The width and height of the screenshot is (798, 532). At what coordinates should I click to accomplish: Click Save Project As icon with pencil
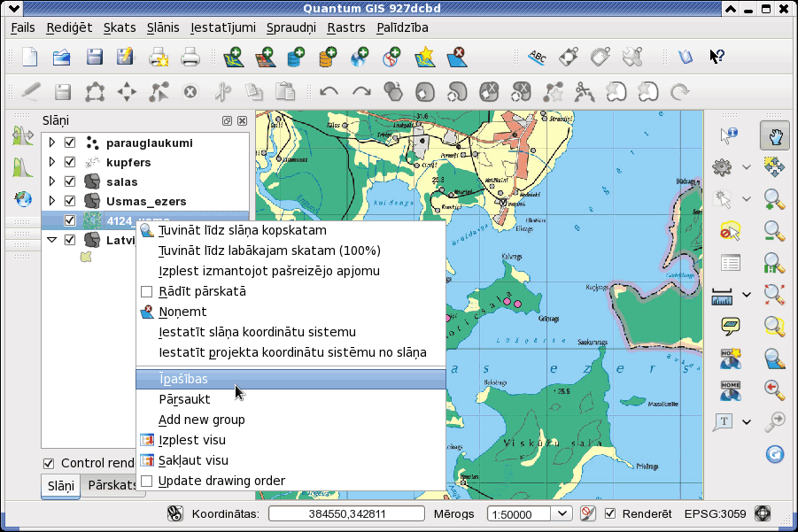pyautogui.click(x=125, y=57)
